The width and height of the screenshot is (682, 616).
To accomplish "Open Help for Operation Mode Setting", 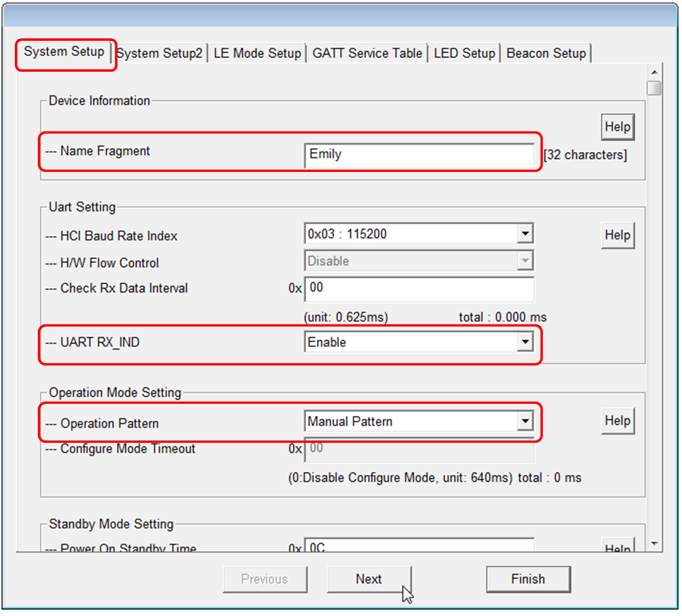I will click(617, 421).
